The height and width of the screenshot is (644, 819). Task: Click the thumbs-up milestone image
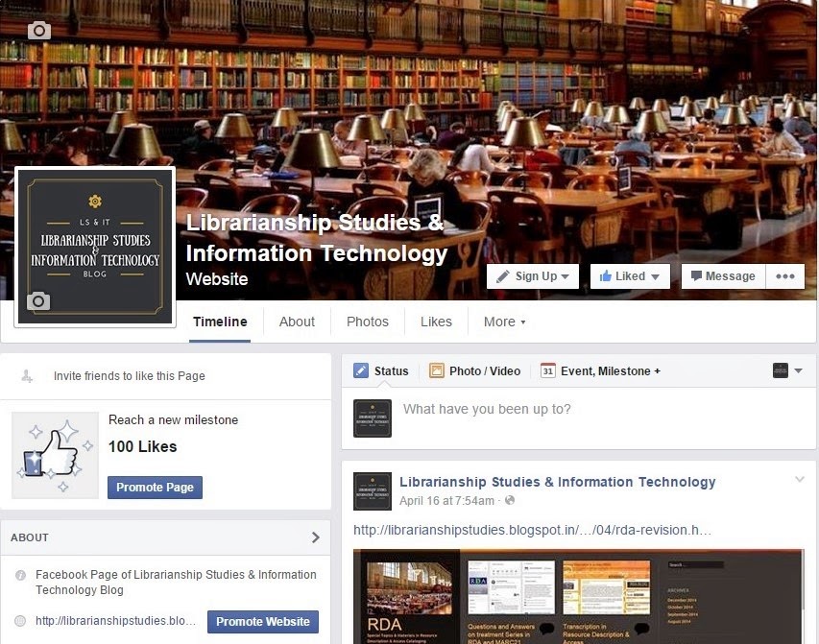click(x=56, y=455)
